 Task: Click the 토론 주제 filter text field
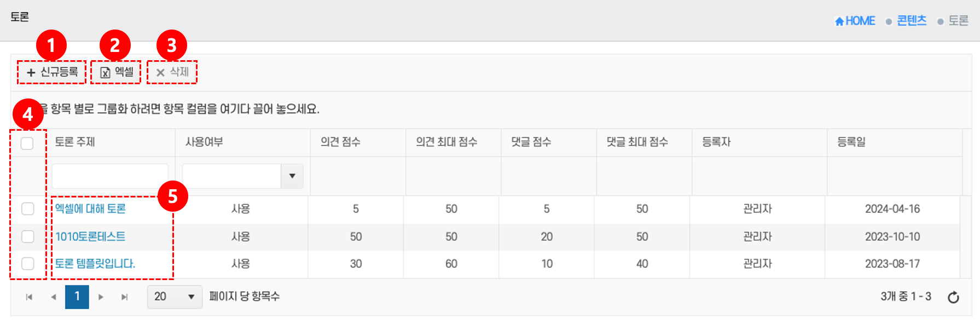pyautogui.click(x=110, y=176)
